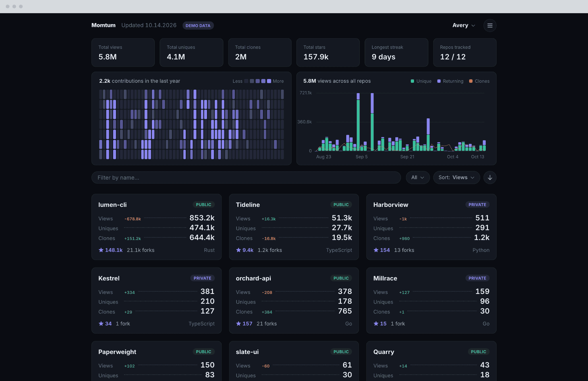588x381 pixels.
Task: Click the brightest More legend swatch
Action: click(269, 81)
